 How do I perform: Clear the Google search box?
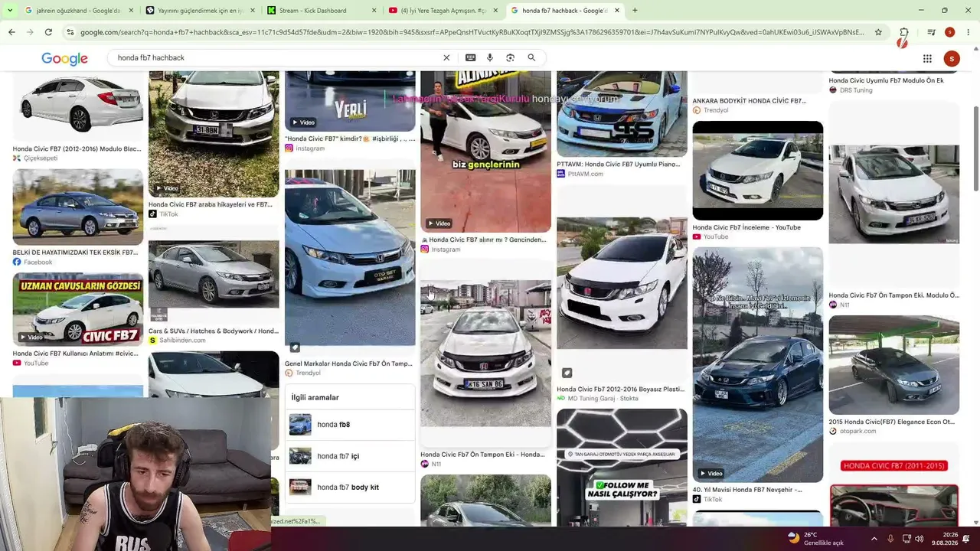[446, 57]
